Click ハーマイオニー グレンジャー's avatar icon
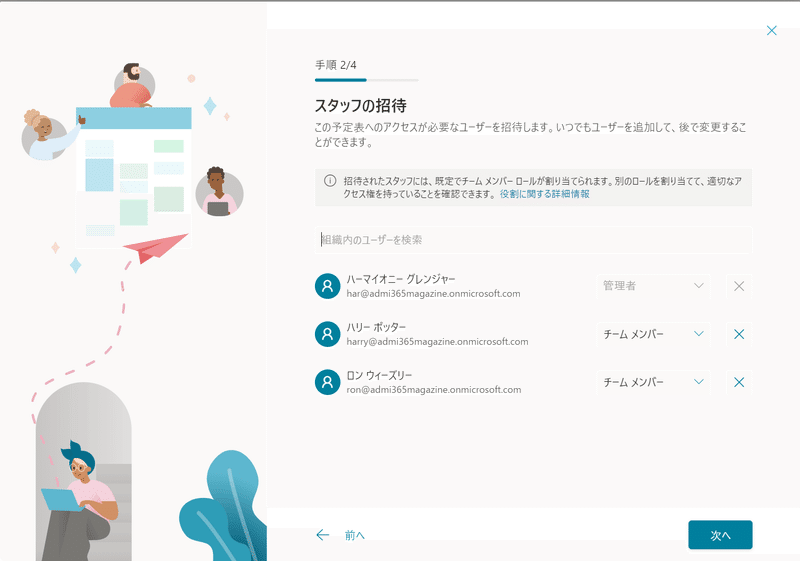The width and height of the screenshot is (800, 561). point(328,286)
